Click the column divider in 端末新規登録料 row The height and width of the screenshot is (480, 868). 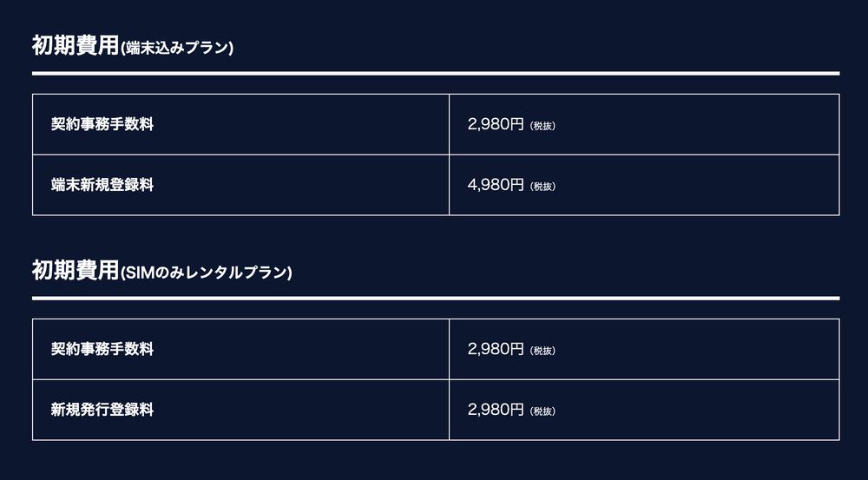click(x=449, y=185)
